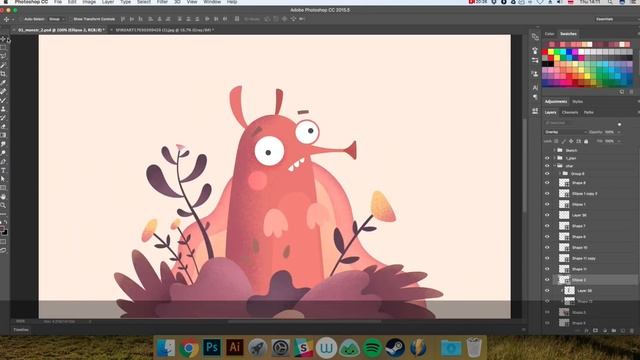Select the Horizontal Type tool
The width and height of the screenshot is (640, 360).
pyautogui.click(x=3, y=170)
